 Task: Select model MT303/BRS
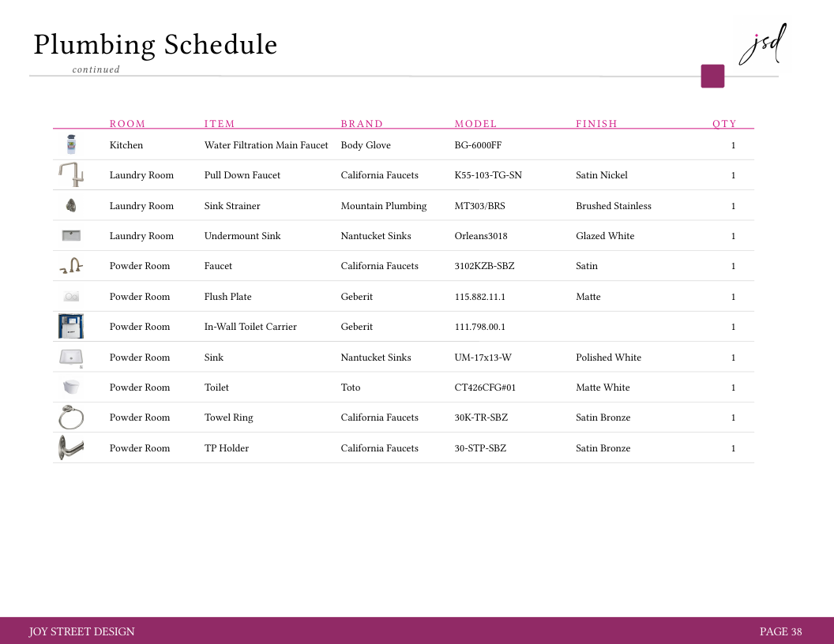point(479,206)
